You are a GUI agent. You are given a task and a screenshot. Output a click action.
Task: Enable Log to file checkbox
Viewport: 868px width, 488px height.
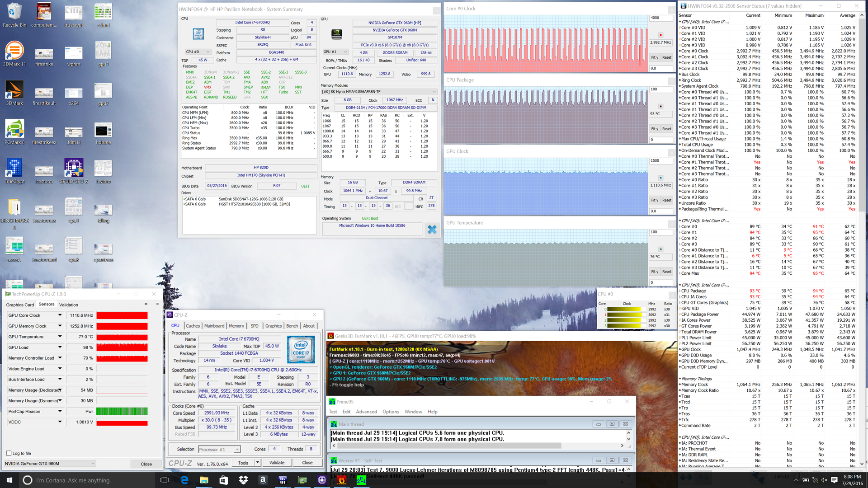[x=9, y=453]
